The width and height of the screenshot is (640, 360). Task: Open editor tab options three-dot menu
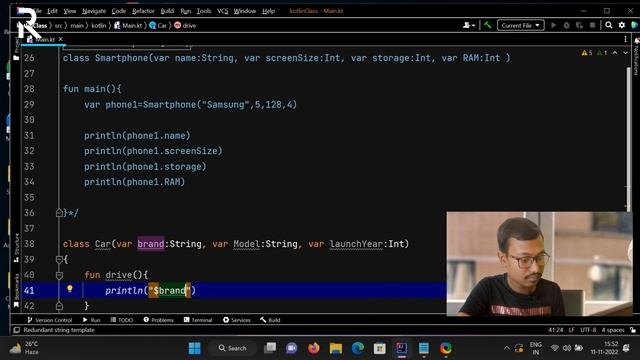click(x=625, y=39)
